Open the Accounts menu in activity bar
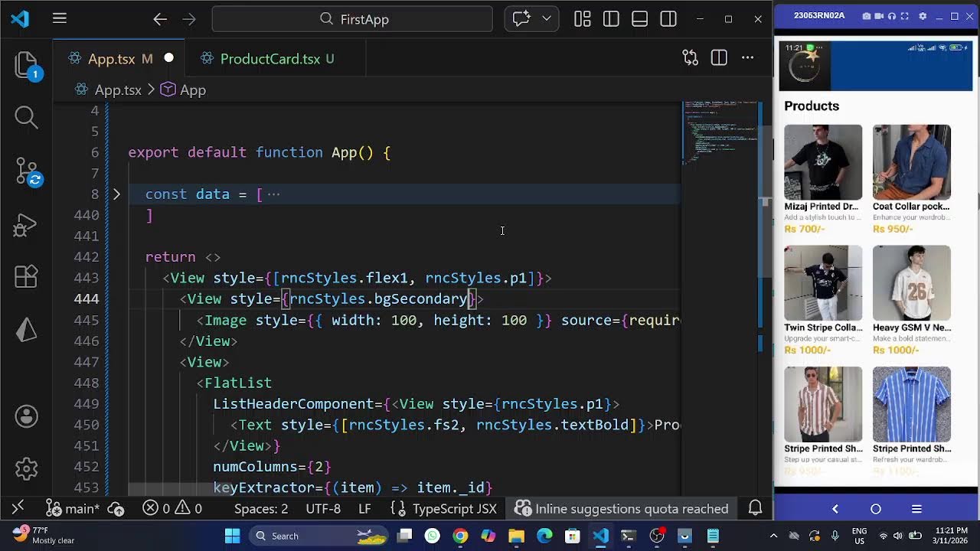This screenshot has height=551, width=980. [27, 416]
